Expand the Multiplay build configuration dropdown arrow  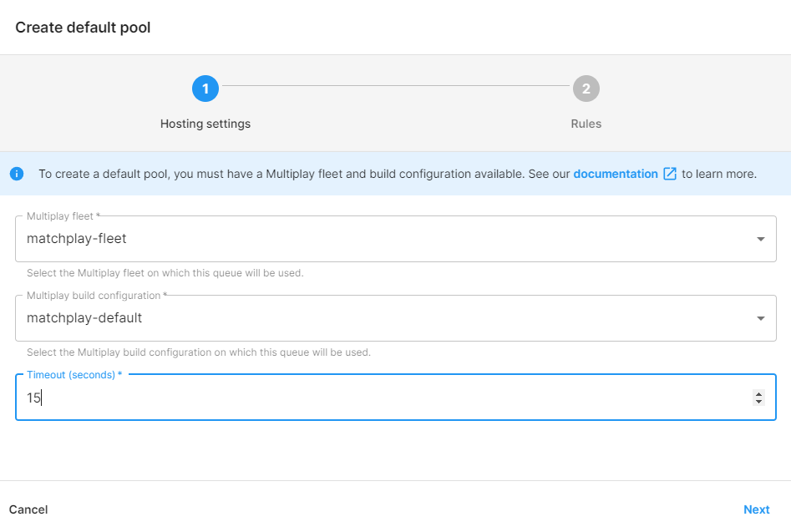pos(760,318)
